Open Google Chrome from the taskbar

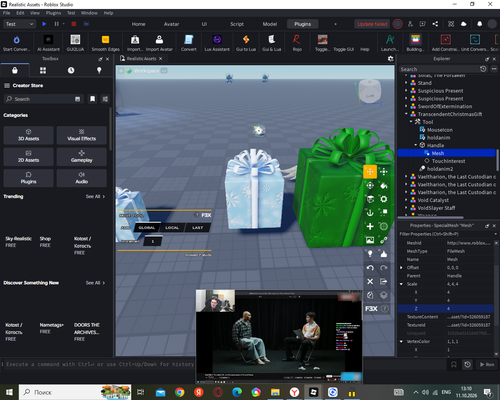coord(180,392)
